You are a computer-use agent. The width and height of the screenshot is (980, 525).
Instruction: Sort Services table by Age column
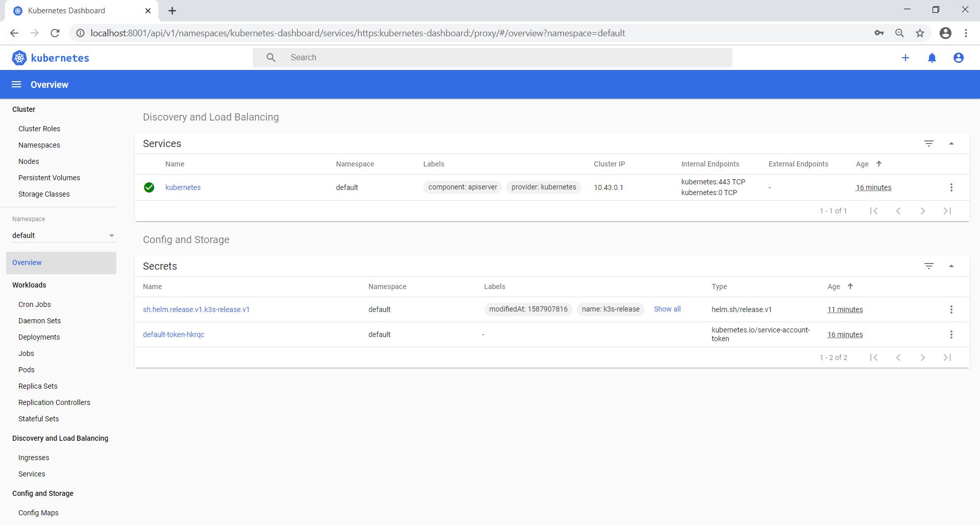coord(862,164)
